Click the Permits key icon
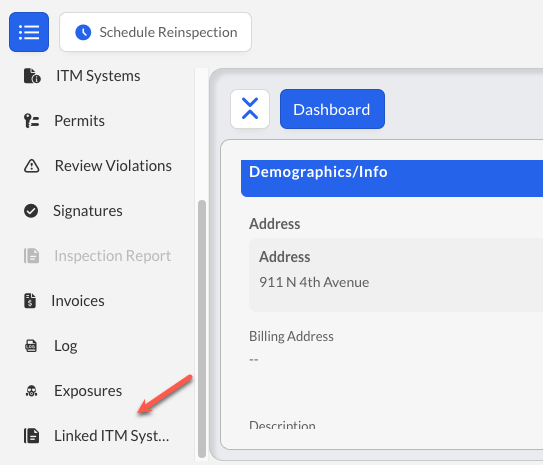 coord(31,121)
